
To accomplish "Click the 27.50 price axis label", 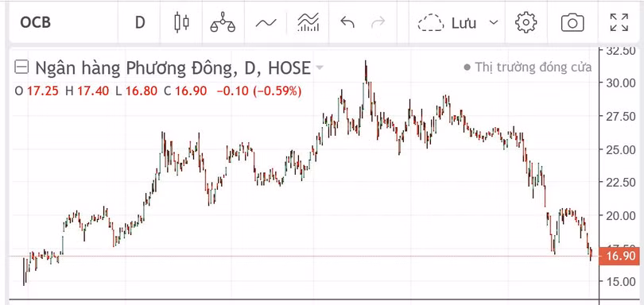I will [x=622, y=117].
